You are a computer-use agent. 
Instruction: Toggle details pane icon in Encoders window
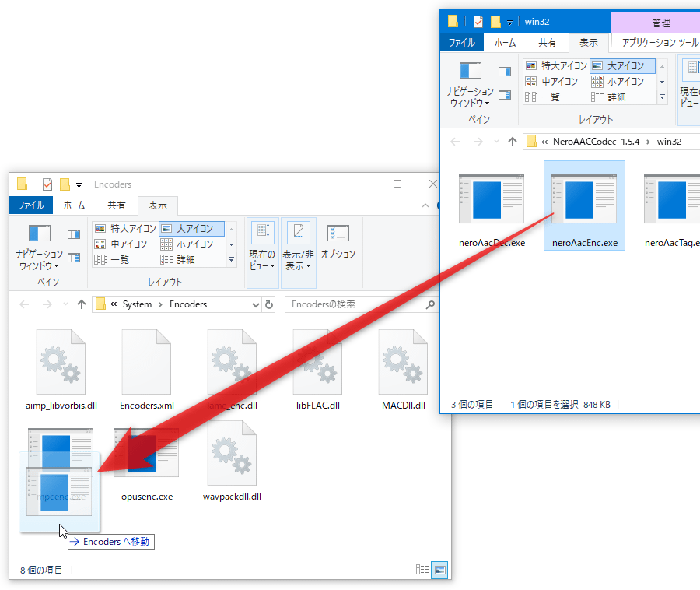(74, 258)
